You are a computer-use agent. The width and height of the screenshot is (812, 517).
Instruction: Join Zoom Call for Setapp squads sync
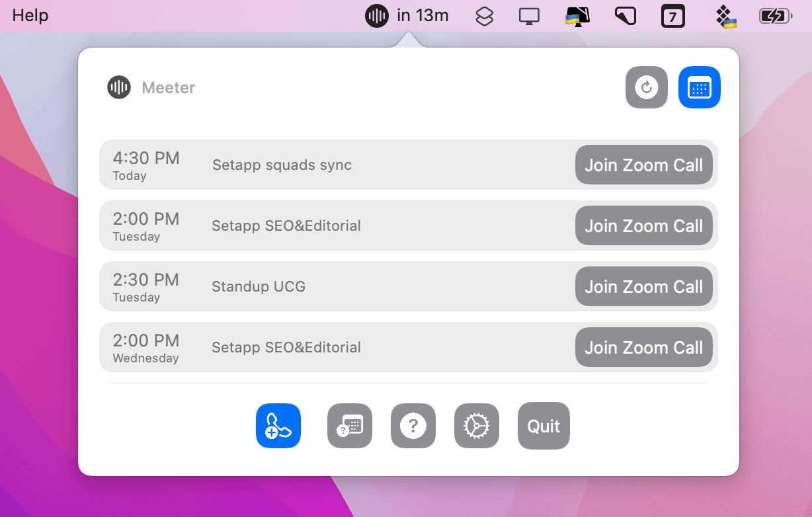coord(643,165)
